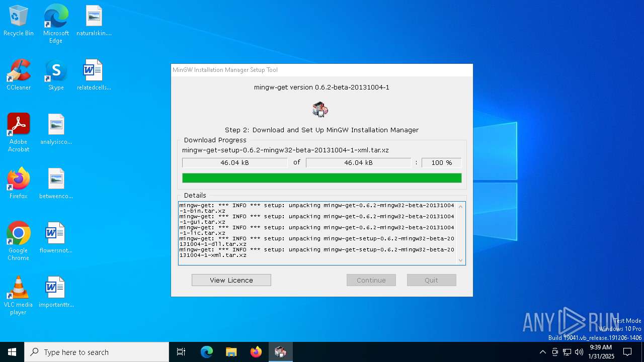This screenshot has width=644, height=362.
Task: Click the lic.tar.xz unpacking log line
Action: coord(317,230)
